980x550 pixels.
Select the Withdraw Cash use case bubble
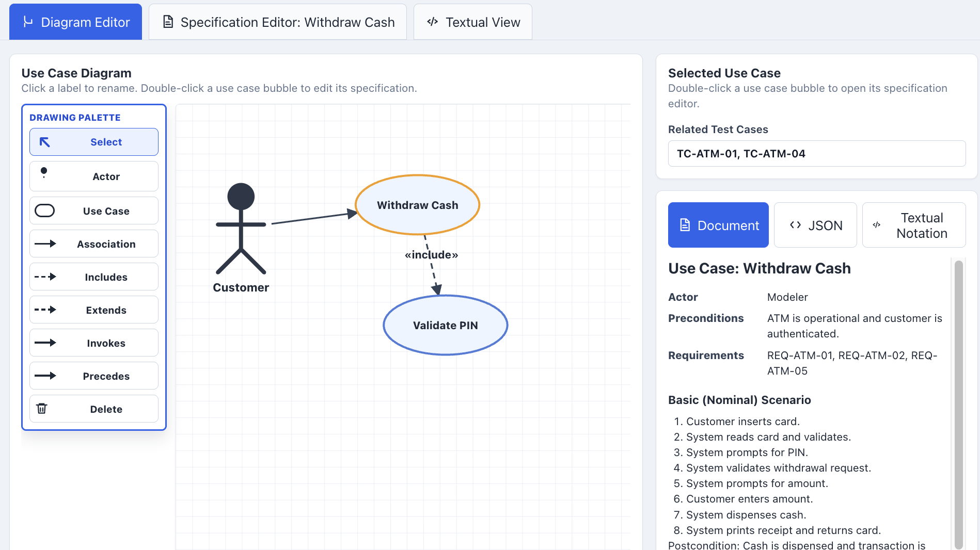click(417, 205)
